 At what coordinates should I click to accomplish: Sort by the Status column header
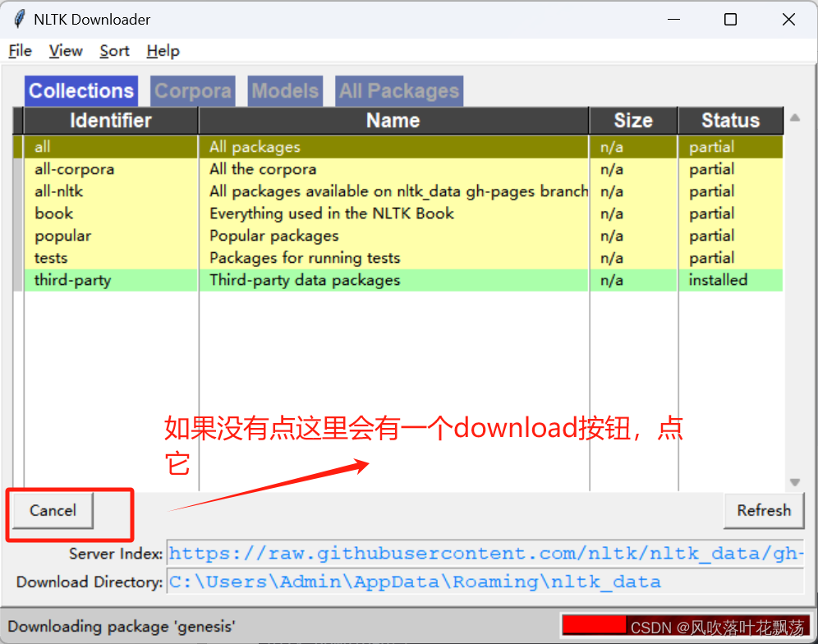pyautogui.click(x=730, y=121)
